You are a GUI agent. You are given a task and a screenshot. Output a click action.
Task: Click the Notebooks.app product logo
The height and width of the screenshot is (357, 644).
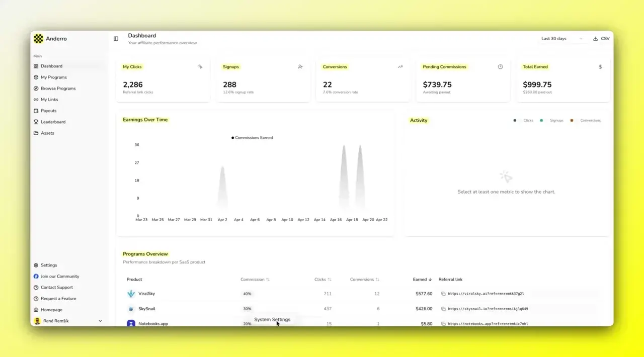point(131,323)
